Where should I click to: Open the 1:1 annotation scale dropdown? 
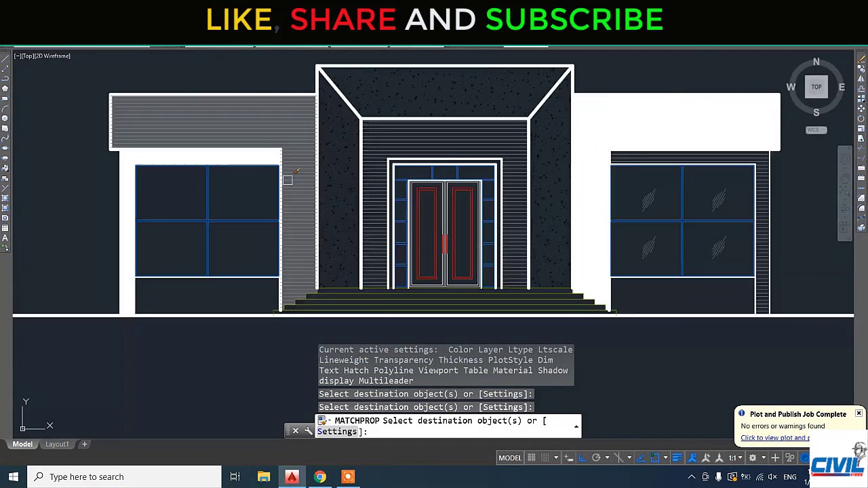(x=734, y=457)
